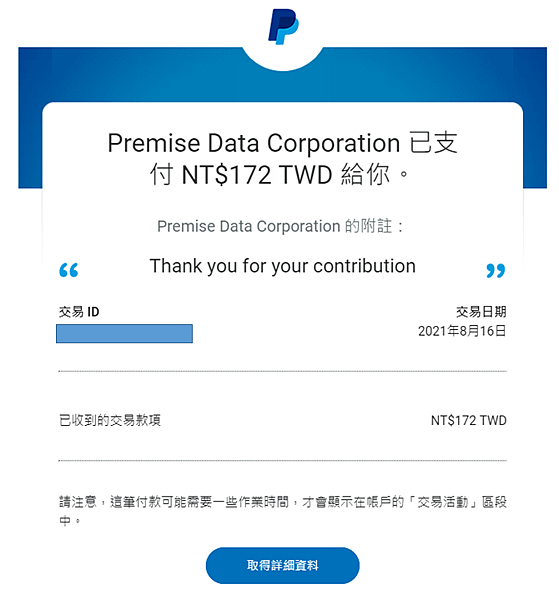Click the 「交易活動」 text in the notice
This screenshot has height=600, width=559.
click(443, 502)
